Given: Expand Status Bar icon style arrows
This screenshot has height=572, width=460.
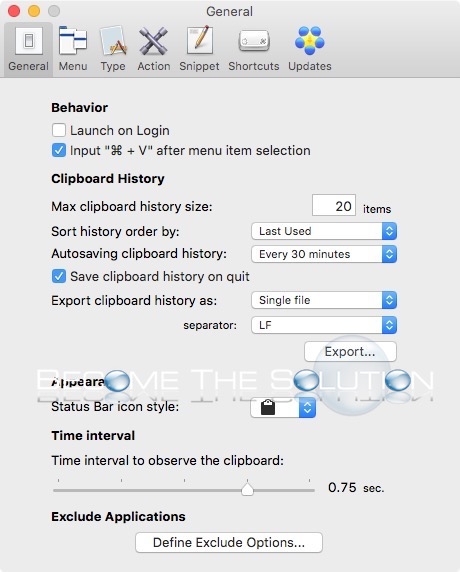Looking at the screenshot, I should [x=307, y=407].
